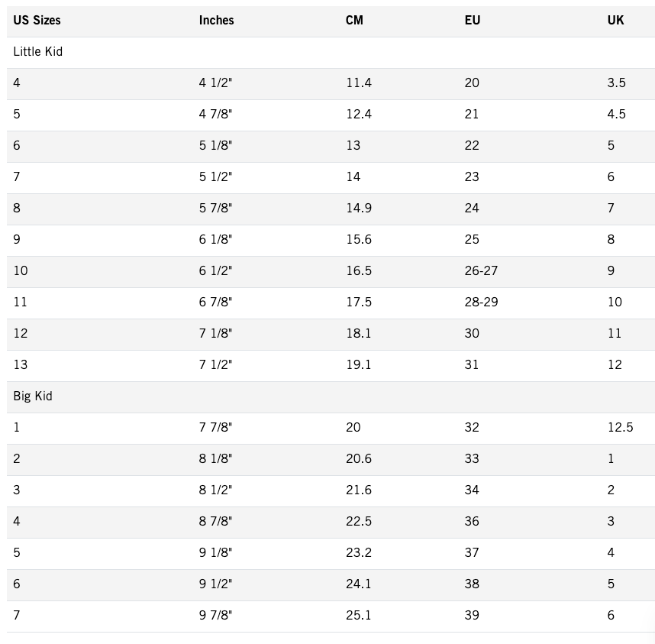This screenshot has width=655, height=644.
Task: Select the Little Kid section label
Action: coord(37,51)
